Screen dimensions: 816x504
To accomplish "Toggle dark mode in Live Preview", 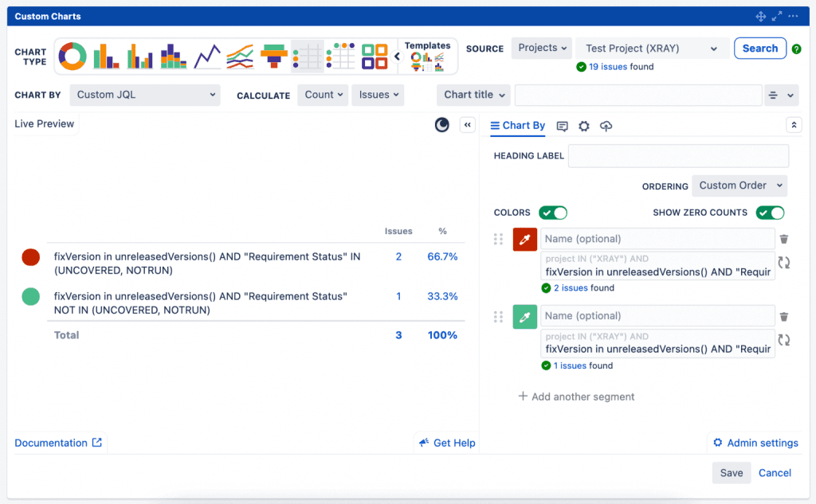I will (x=441, y=125).
